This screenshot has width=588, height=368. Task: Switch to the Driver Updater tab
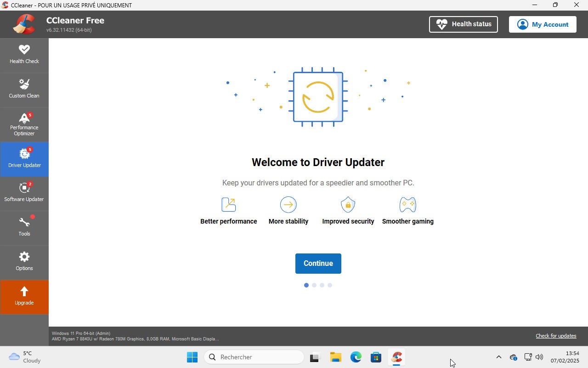click(24, 159)
